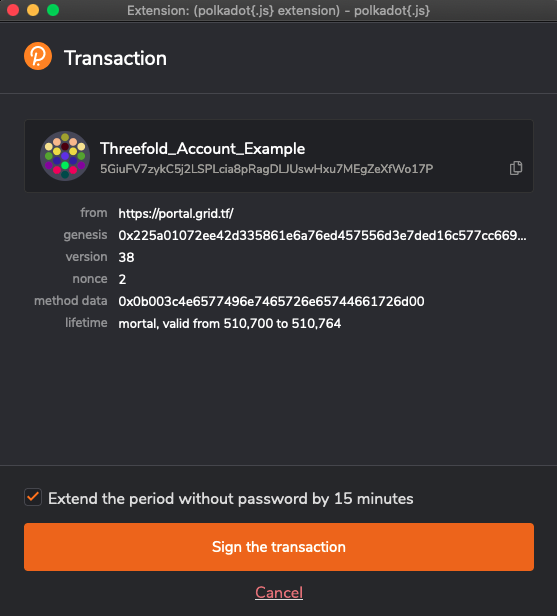Close the extension window with red button
This screenshot has height=616, width=557.
[x=13, y=10]
